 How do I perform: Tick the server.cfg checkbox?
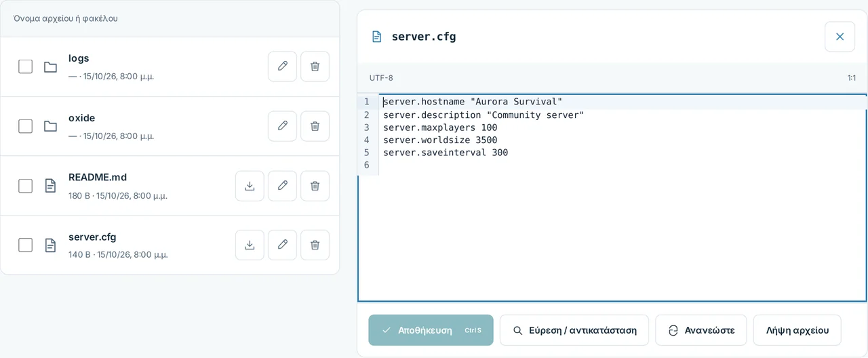(25, 245)
